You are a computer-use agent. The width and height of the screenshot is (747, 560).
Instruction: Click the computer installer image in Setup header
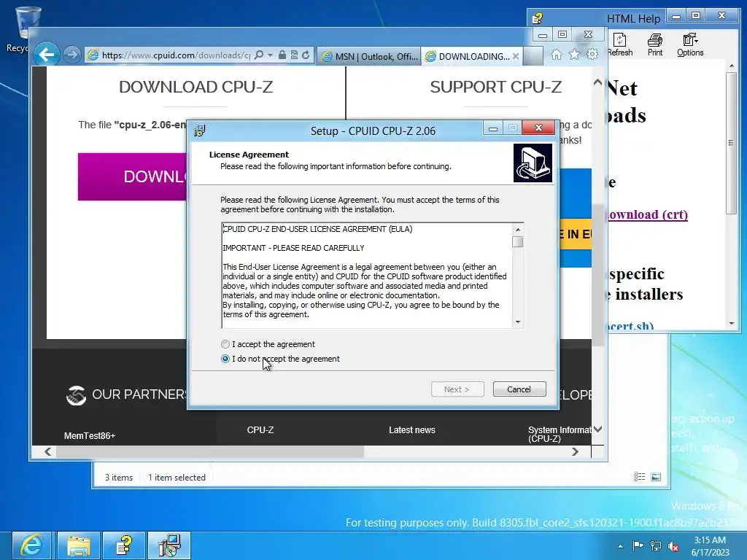click(533, 163)
